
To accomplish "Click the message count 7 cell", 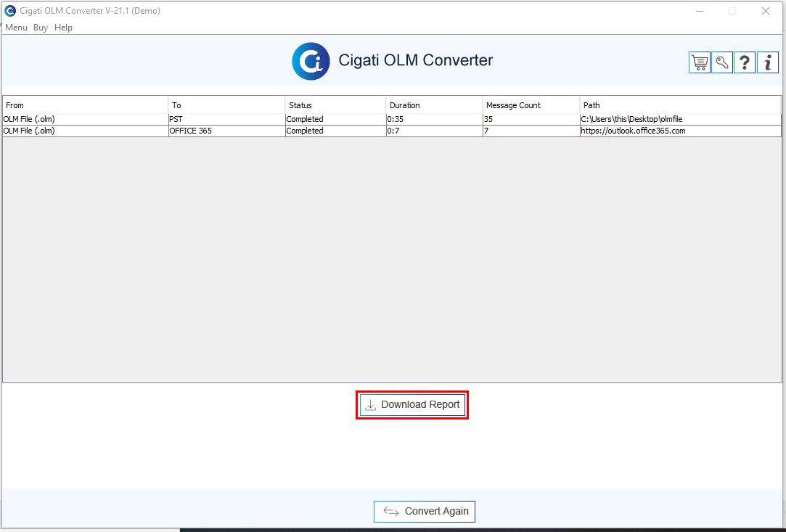I will 531,131.
